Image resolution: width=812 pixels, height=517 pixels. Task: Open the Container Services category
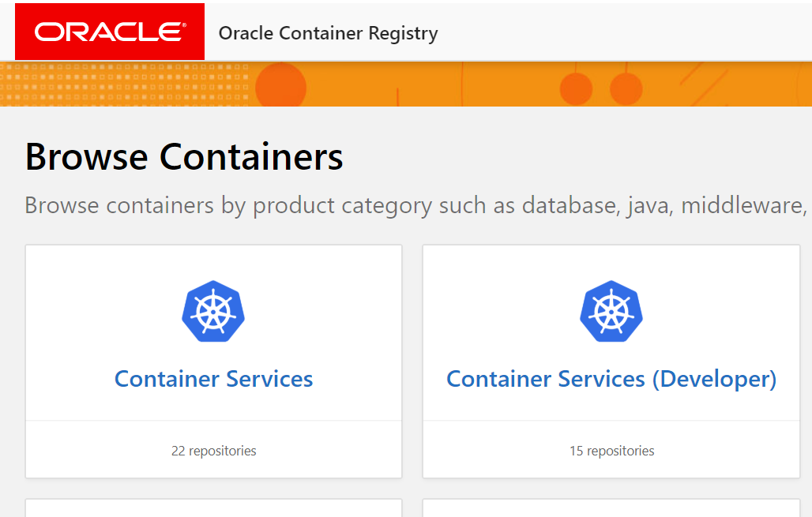pyautogui.click(x=213, y=378)
